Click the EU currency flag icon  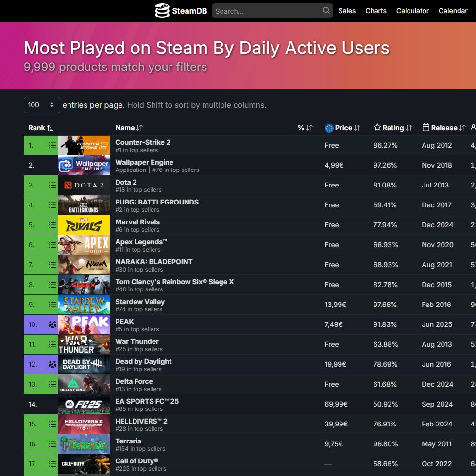(x=329, y=128)
